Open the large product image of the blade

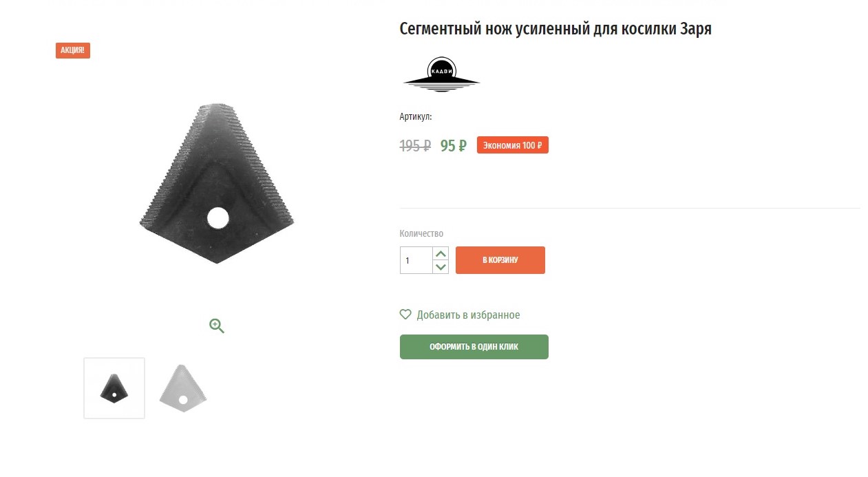[x=217, y=183]
